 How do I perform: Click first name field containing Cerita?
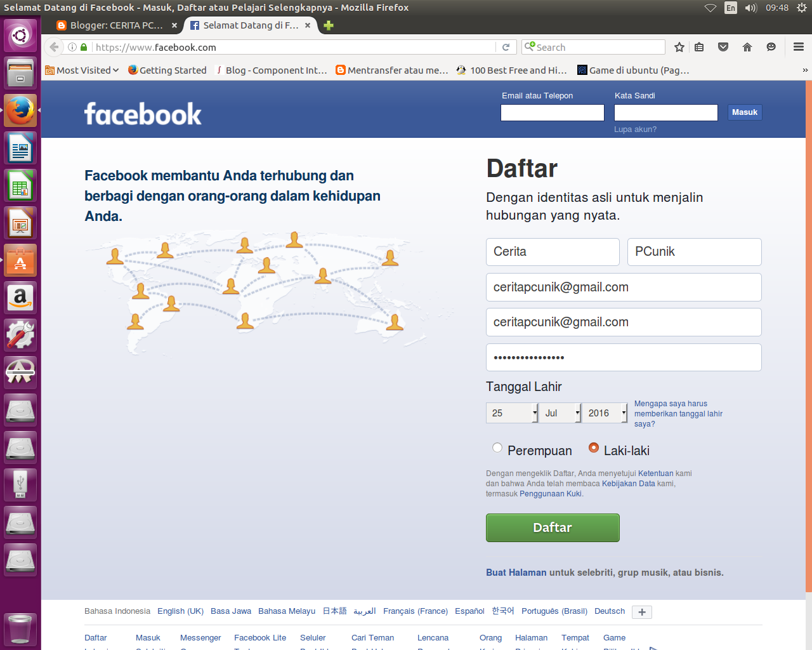click(x=553, y=252)
